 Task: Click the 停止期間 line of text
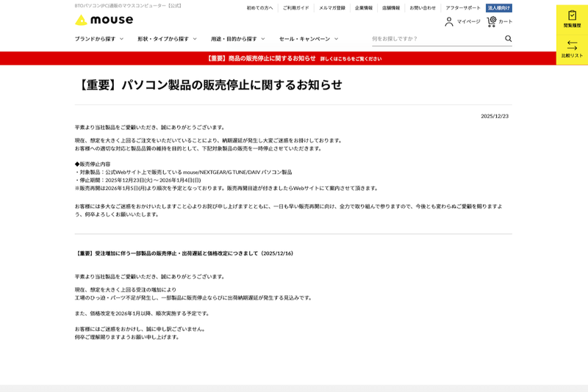(137, 180)
